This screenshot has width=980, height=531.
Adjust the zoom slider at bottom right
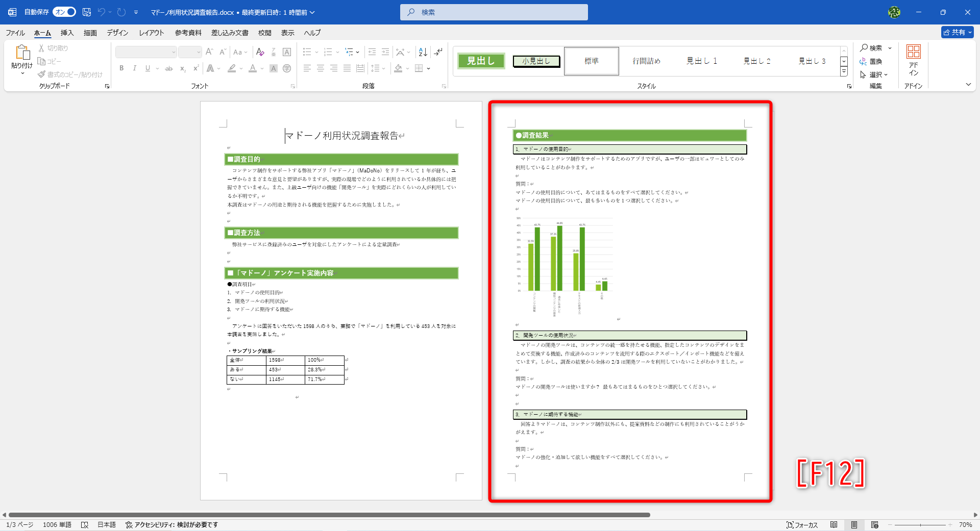click(921, 524)
